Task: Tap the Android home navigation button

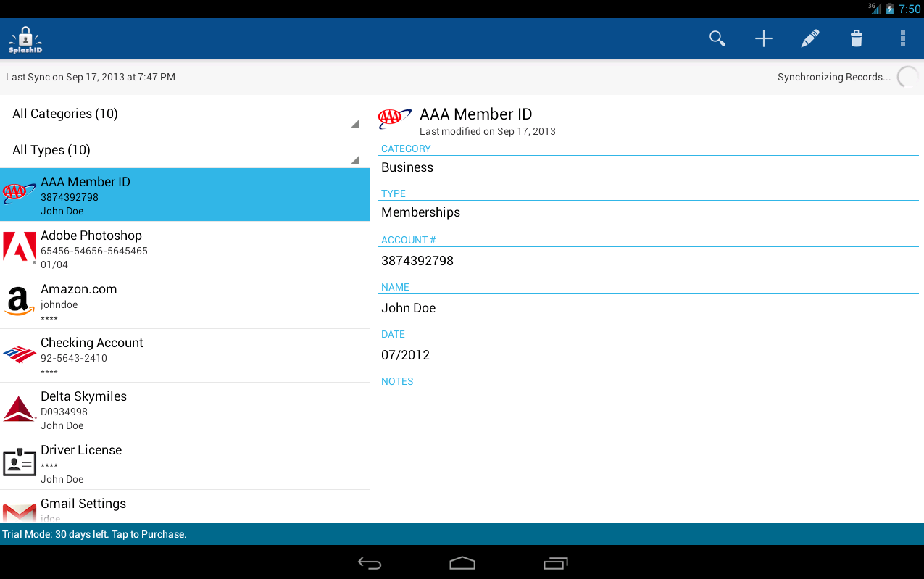Action: click(462, 563)
